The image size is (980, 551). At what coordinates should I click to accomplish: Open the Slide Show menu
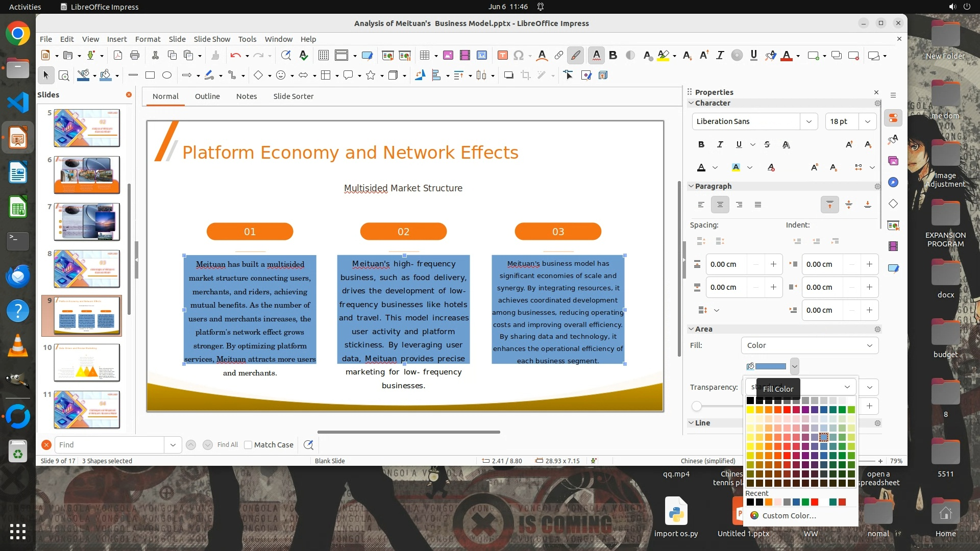(x=212, y=39)
